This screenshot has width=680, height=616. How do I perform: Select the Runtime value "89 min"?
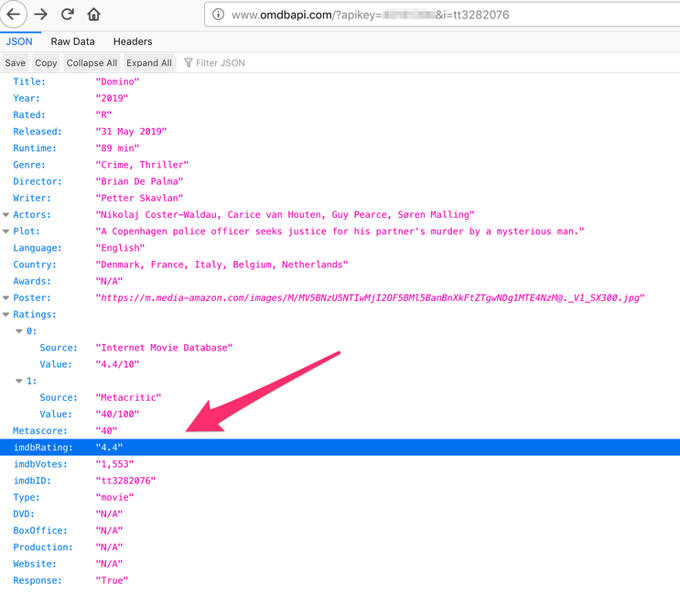click(x=117, y=148)
